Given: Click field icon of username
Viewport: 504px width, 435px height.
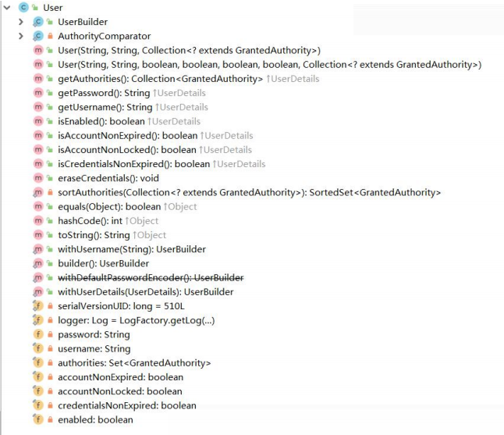Looking at the screenshot, I should point(38,348).
